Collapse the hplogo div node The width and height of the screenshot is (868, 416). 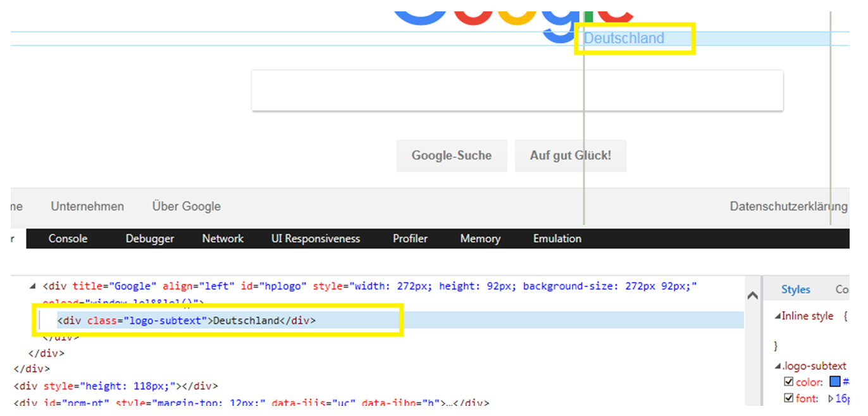point(32,286)
